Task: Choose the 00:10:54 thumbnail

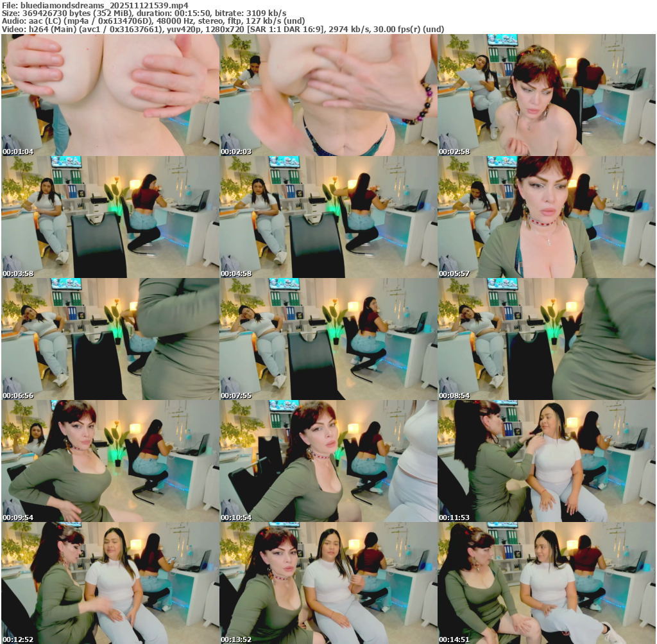Action: click(328, 461)
